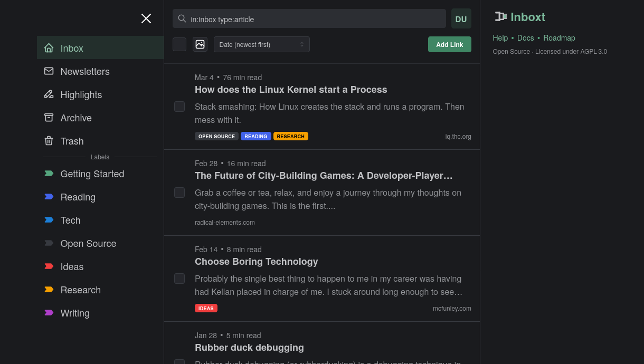Open the Docs link
Image resolution: width=644 pixels, height=364 pixels.
525,37
